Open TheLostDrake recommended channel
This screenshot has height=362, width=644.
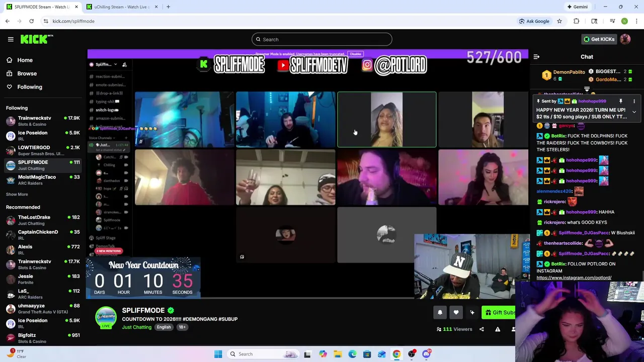43,220
